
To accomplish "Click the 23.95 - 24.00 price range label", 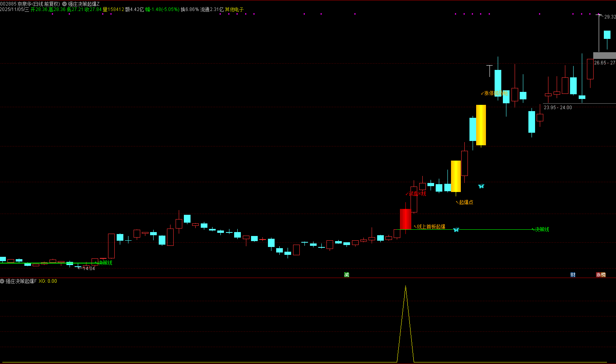I will click(557, 108).
